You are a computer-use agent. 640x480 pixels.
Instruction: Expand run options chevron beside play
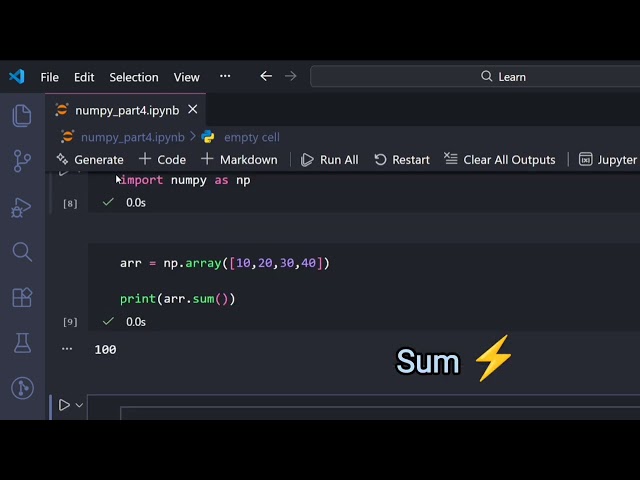[x=79, y=405]
